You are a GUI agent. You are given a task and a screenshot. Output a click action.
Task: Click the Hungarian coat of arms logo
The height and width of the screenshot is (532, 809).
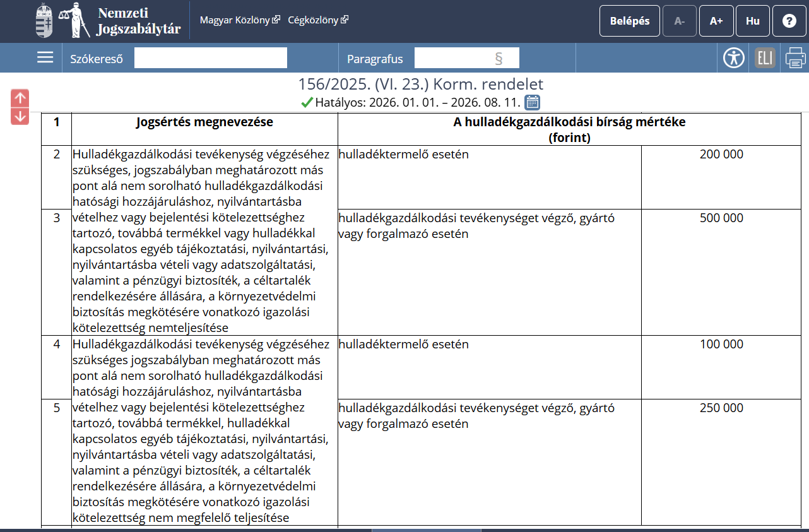point(44,21)
